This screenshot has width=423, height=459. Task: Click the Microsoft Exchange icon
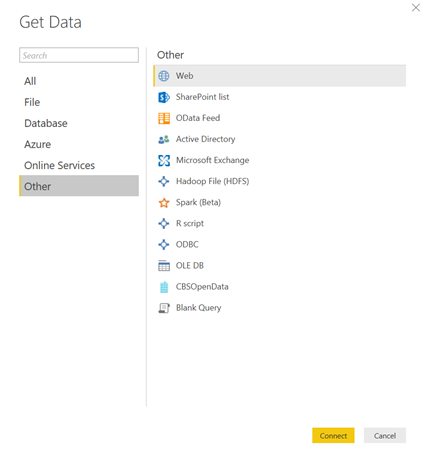164,160
